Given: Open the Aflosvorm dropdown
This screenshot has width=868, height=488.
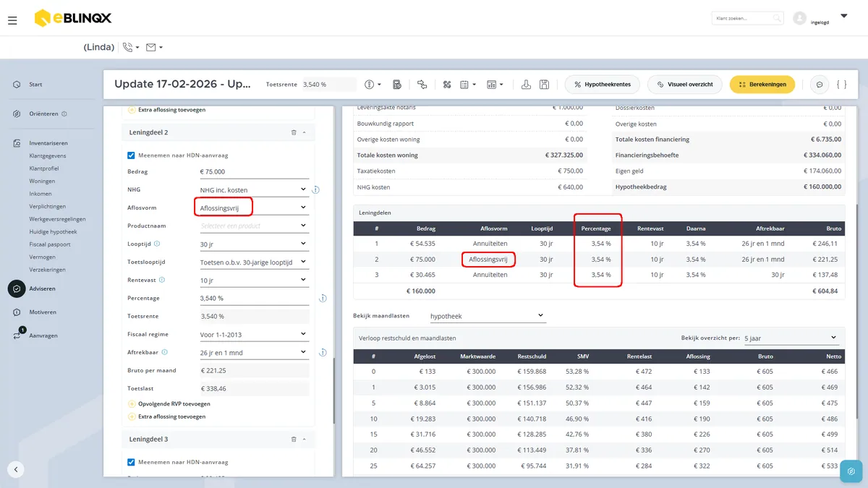Looking at the screenshot, I should pos(254,208).
